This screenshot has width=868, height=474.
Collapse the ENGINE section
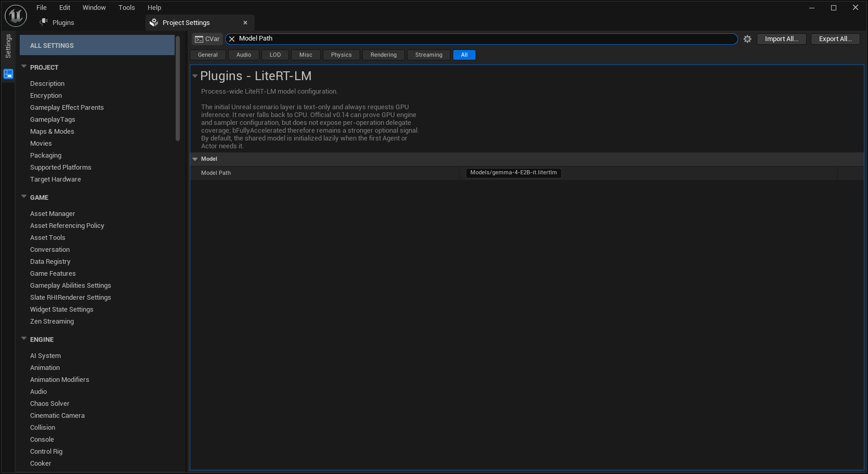pyautogui.click(x=24, y=339)
